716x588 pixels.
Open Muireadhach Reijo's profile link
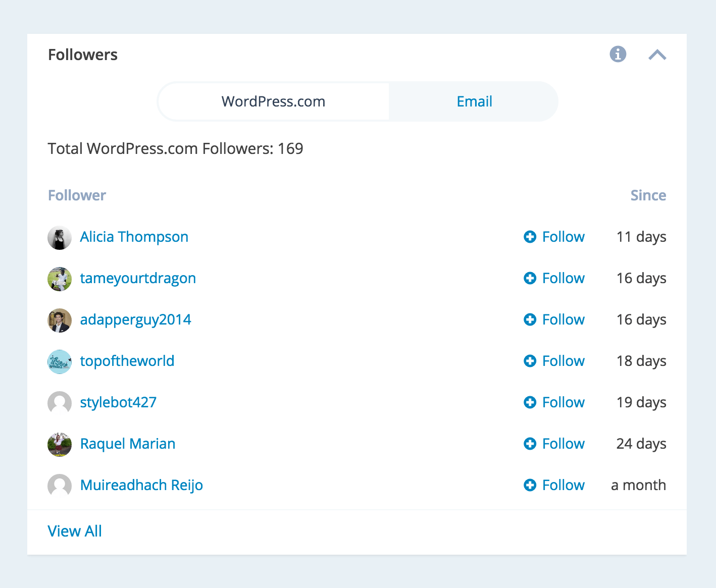click(141, 485)
